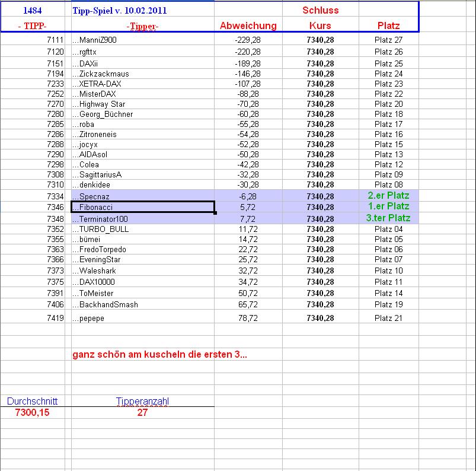476x471 pixels.
Task: Click the 'Platz 19' cell
Action: (x=389, y=304)
